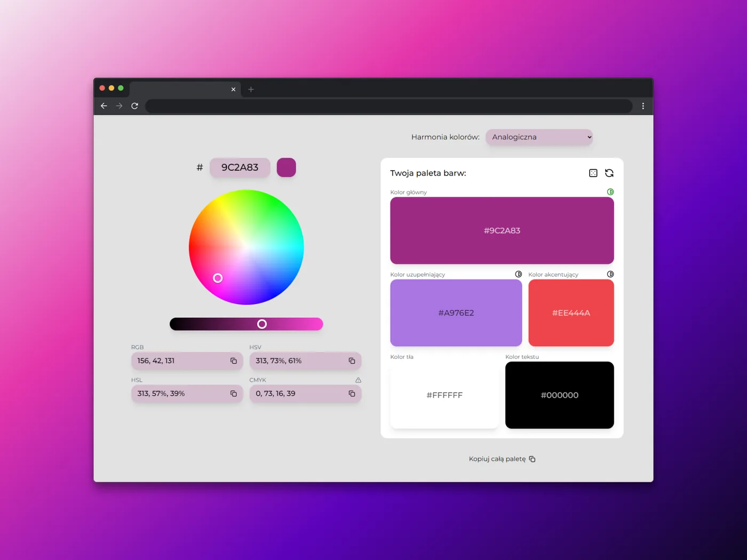
Task: Select the text color swatch #000000
Action: click(560, 395)
